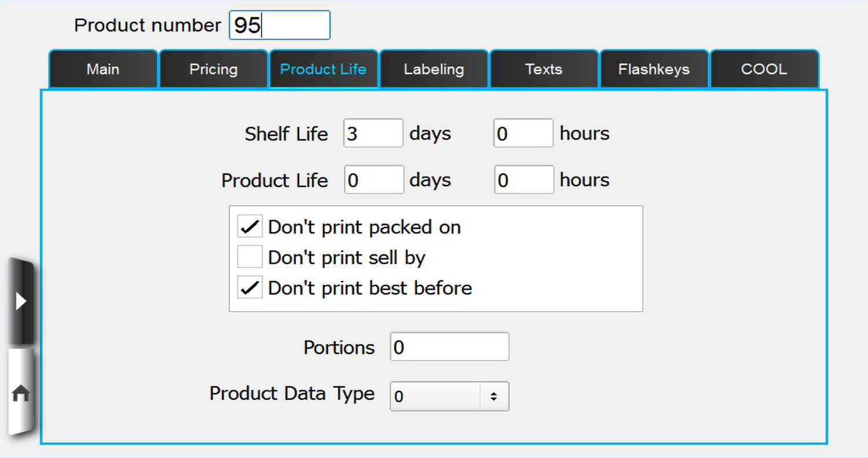The height and width of the screenshot is (458, 868).
Task: Select the Product Life days field
Action: (x=374, y=180)
